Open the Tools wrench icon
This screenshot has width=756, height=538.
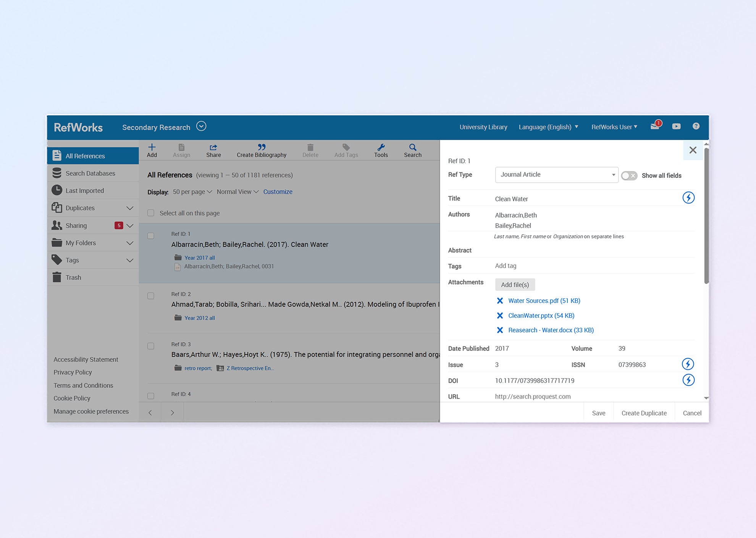point(381,147)
